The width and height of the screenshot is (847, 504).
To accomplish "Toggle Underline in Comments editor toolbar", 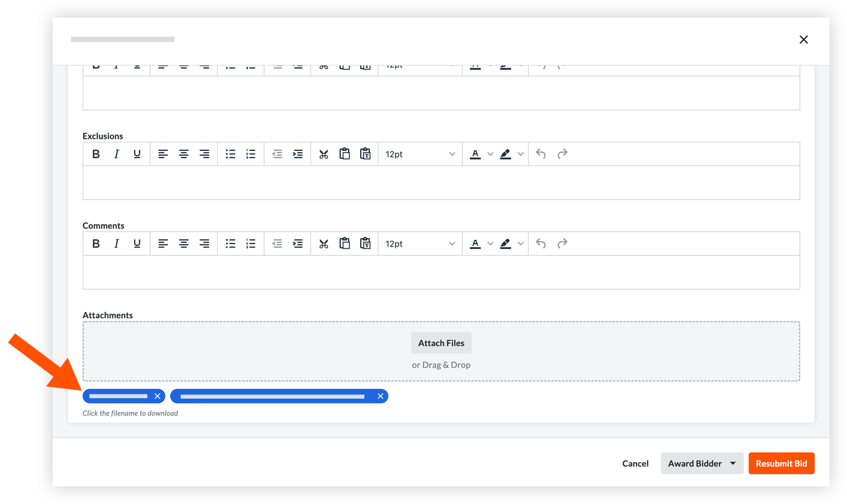I will (x=137, y=244).
